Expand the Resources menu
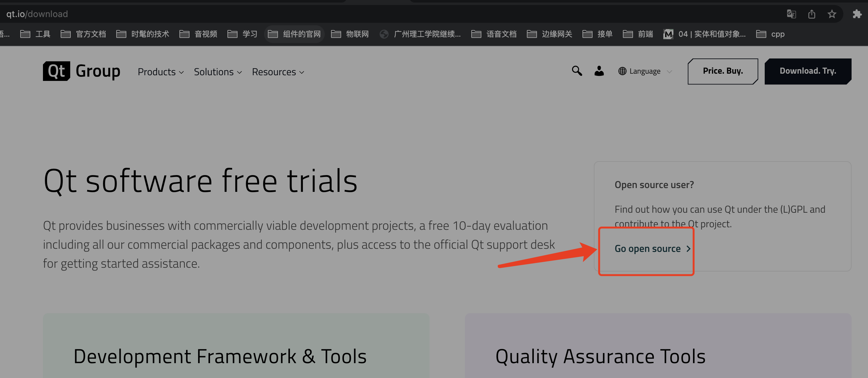 [x=278, y=72]
